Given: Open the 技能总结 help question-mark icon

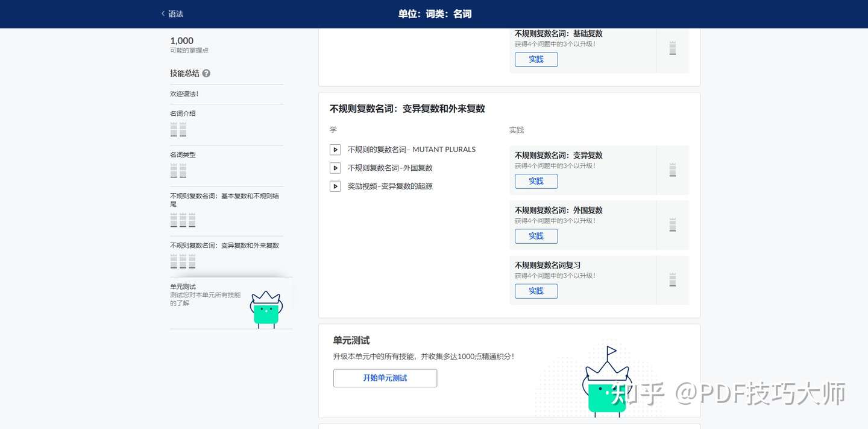Looking at the screenshot, I should (x=206, y=74).
